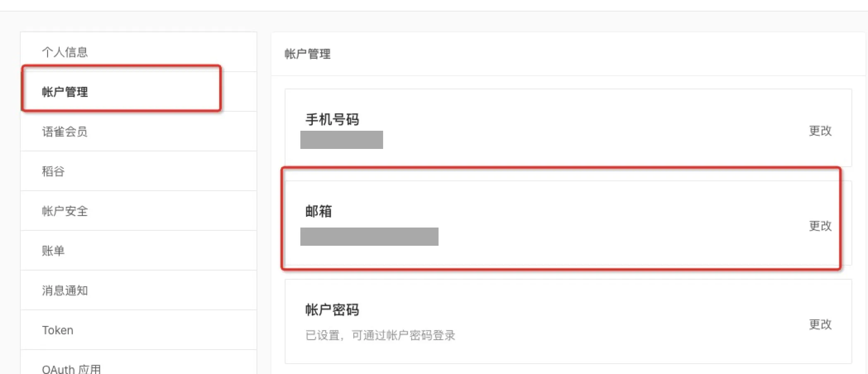Screen dimensions: 868x374
Task: Click 更改 beside 帐户密码
Action: 820,324
